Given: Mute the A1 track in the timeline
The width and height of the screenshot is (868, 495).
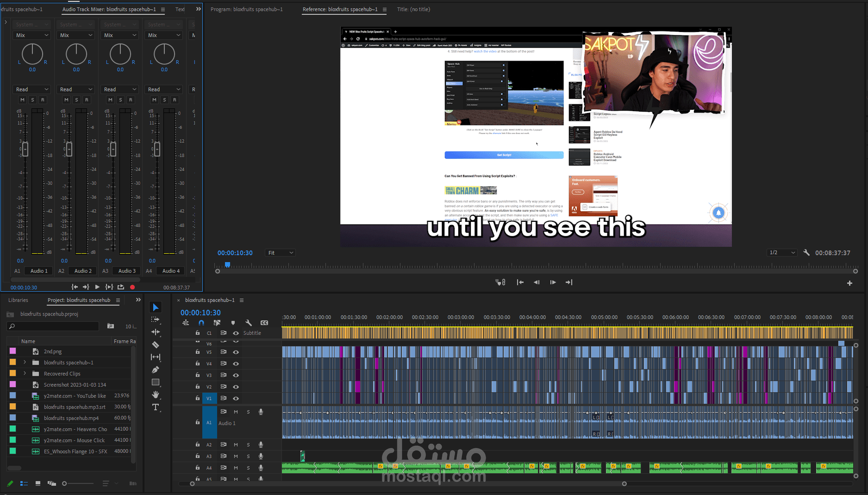Looking at the screenshot, I should tap(236, 412).
